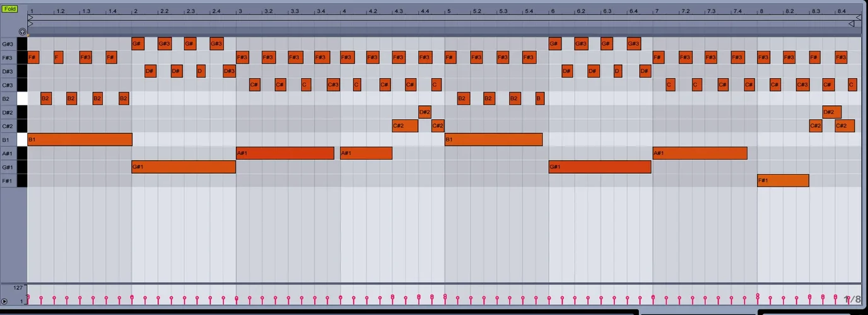The width and height of the screenshot is (868, 315).
Task: Click the bar 3 label in the ruler
Action: tap(239, 11)
